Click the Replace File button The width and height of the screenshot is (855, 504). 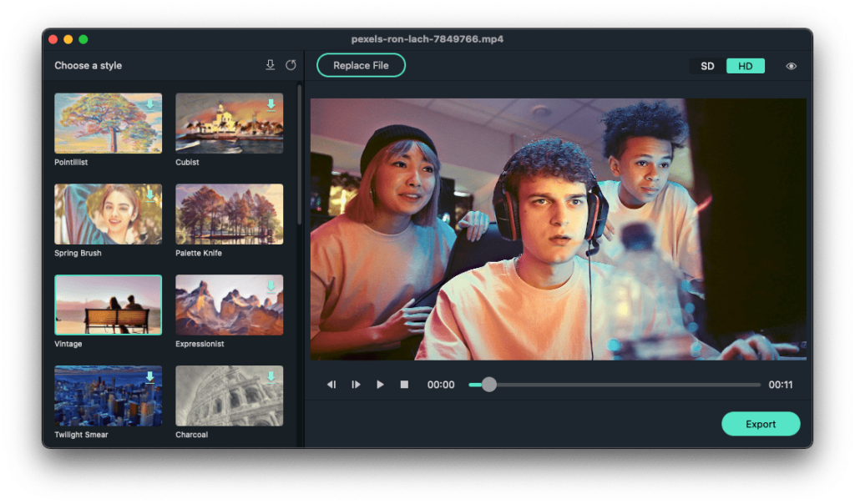pos(361,65)
